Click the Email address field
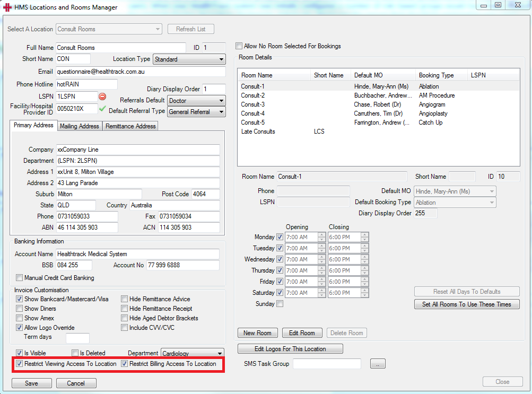The image size is (532, 394). 141,72
